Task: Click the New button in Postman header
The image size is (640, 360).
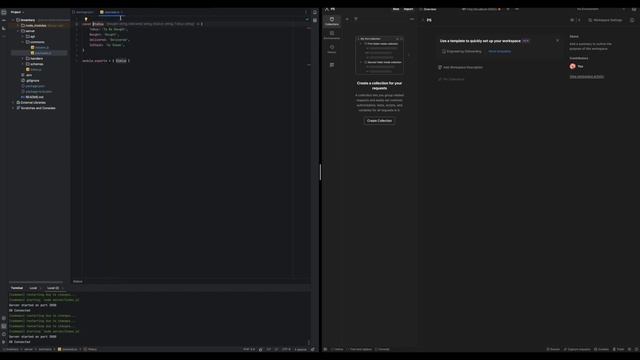Action: pyautogui.click(x=396, y=9)
